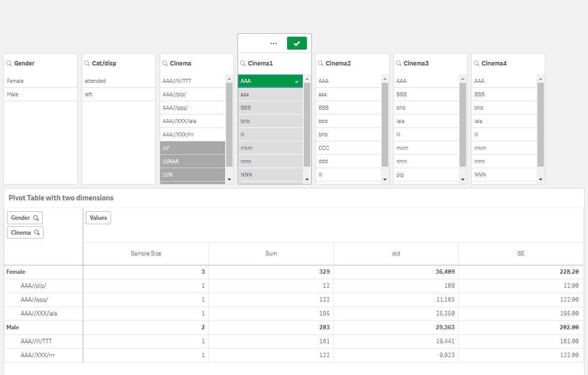Select ddd in Cinema2 list

(x=349, y=161)
